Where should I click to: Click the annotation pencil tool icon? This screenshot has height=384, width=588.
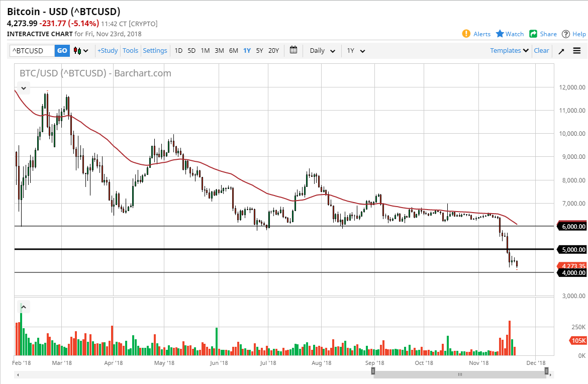(561, 50)
